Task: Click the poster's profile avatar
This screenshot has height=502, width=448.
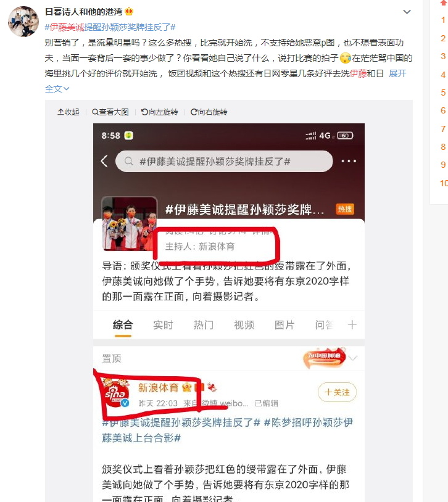Action: [x=23, y=22]
